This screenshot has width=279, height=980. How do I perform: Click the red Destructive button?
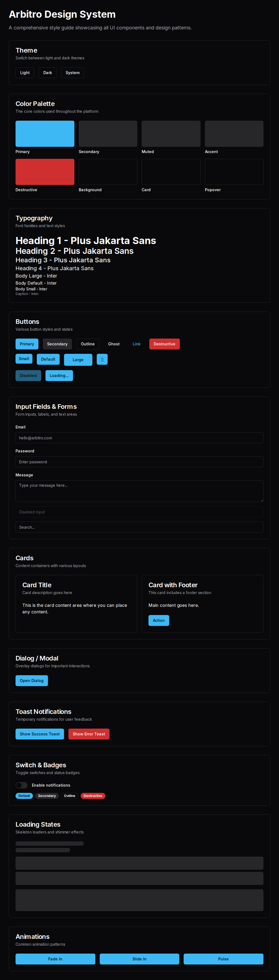pyautogui.click(x=165, y=344)
